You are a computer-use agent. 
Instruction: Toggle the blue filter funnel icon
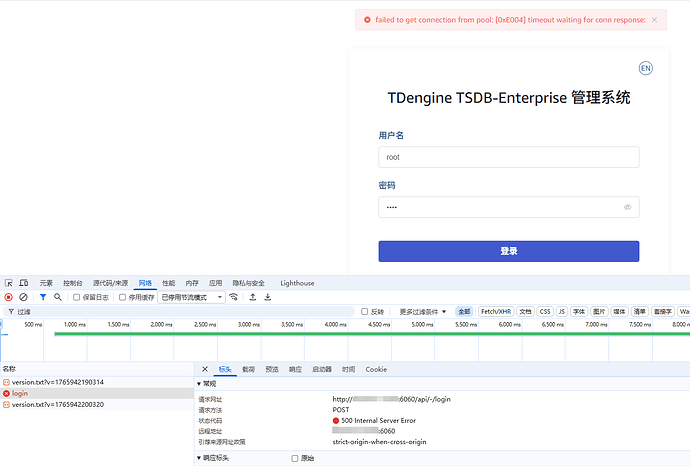pos(43,297)
